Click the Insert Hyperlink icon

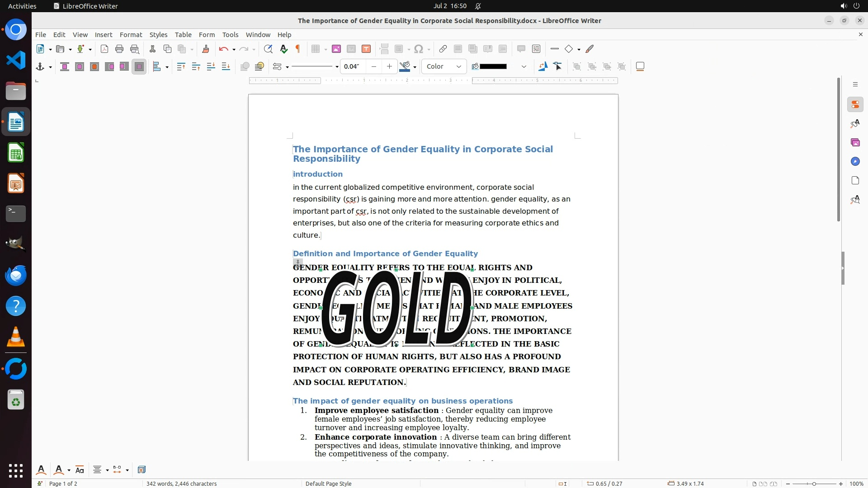click(x=443, y=49)
